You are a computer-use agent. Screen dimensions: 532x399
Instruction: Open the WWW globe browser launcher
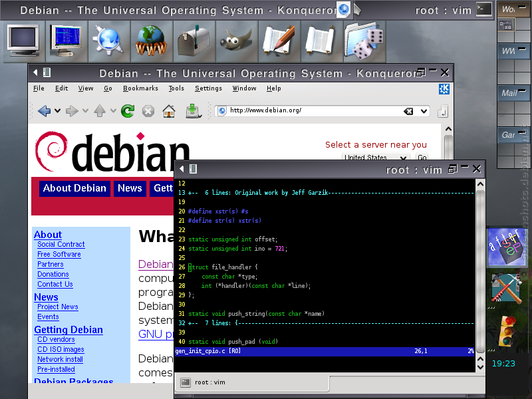coord(152,41)
